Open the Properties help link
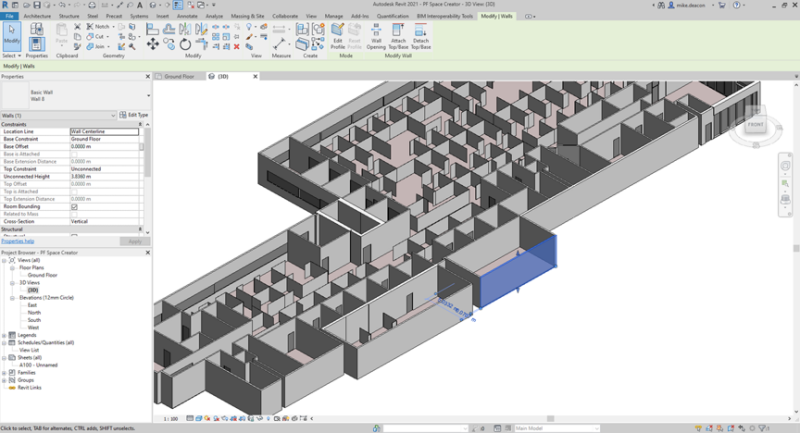Image resolution: width=800 pixels, height=433 pixels. pos(18,241)
